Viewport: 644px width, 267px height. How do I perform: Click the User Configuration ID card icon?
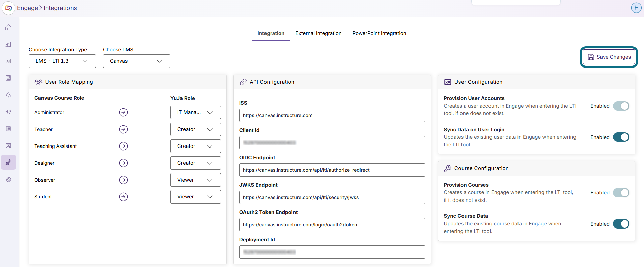click(448, 82)
